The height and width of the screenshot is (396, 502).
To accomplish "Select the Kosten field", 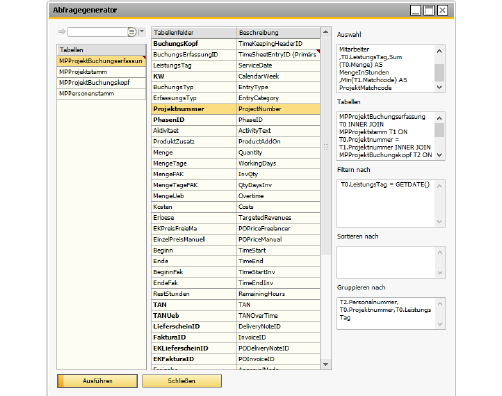I will pos(194,207).
